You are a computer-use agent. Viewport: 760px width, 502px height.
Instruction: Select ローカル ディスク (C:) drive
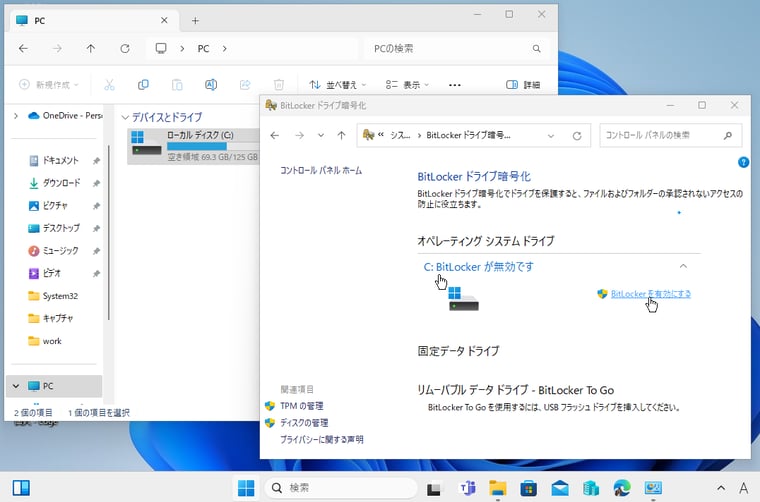(x=194, y=146)
